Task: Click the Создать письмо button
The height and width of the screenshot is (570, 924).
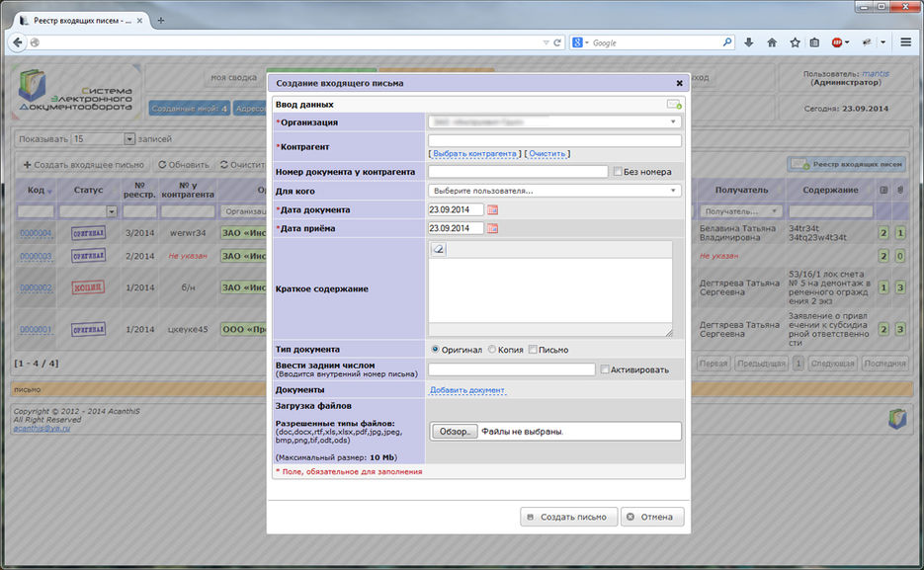Action: pyautogui.click(x=568, y=517)
